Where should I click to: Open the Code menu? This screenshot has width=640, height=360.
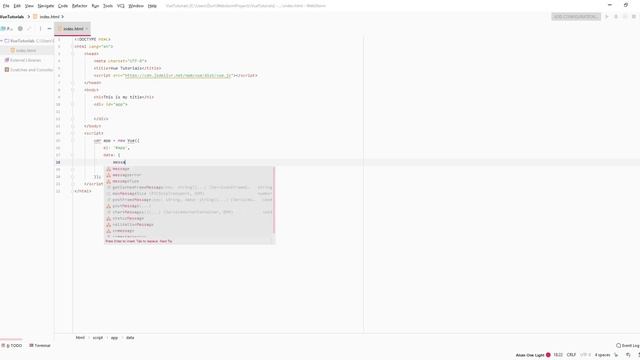(x=63, y=6)
